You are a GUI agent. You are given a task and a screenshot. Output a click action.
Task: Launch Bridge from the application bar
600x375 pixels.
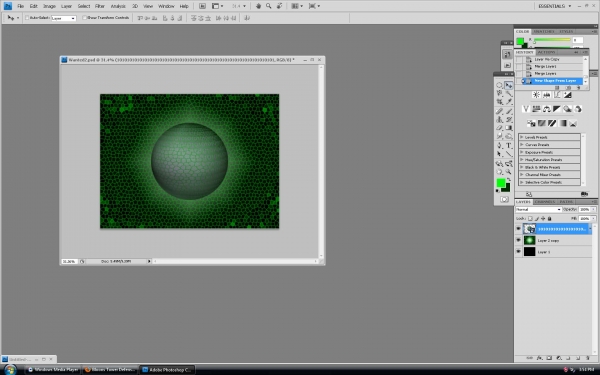[202, 6]
